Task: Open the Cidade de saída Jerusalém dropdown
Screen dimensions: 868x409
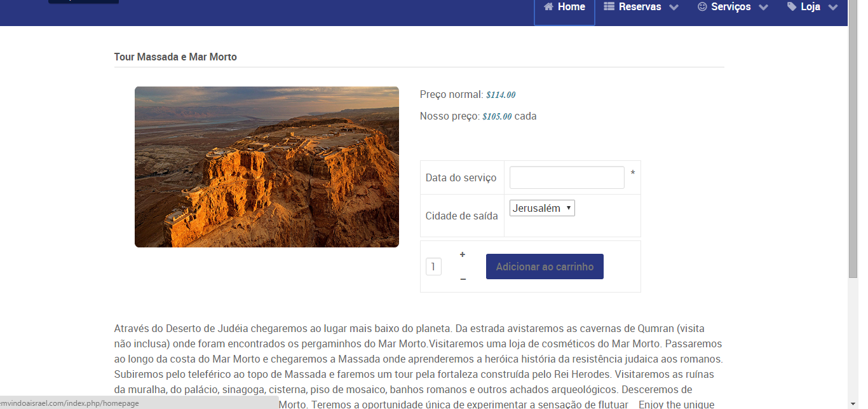Action: point(542,208)
